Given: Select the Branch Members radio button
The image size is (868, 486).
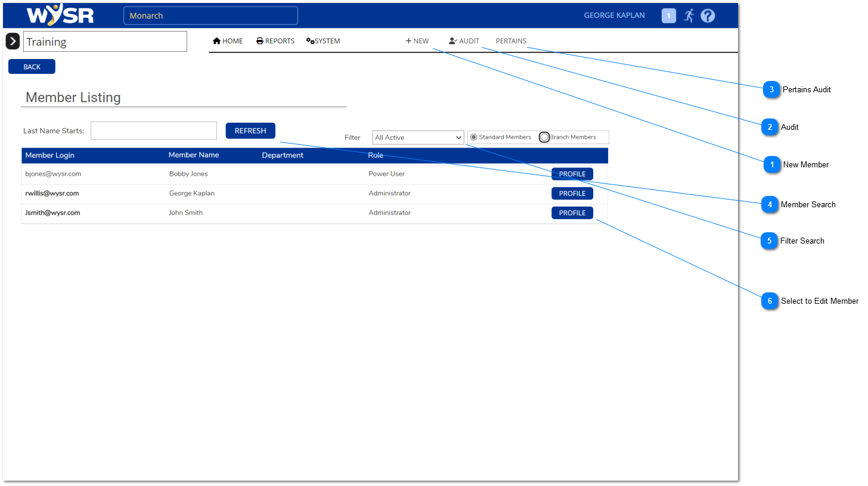Looking at the screenshot, I should point(544,138).
